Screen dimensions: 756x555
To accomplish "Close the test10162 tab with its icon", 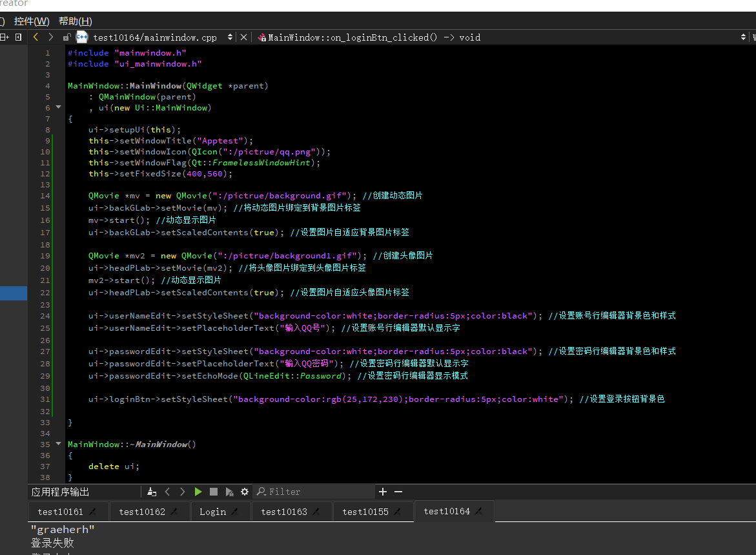I will [174, 512].
